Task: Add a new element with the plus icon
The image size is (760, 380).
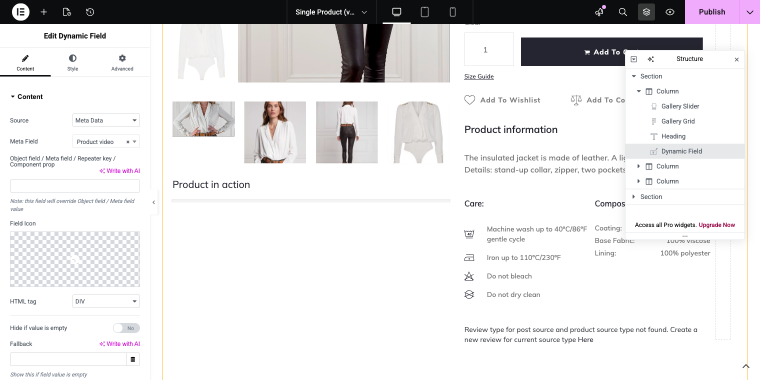Action: coord(44,12)
